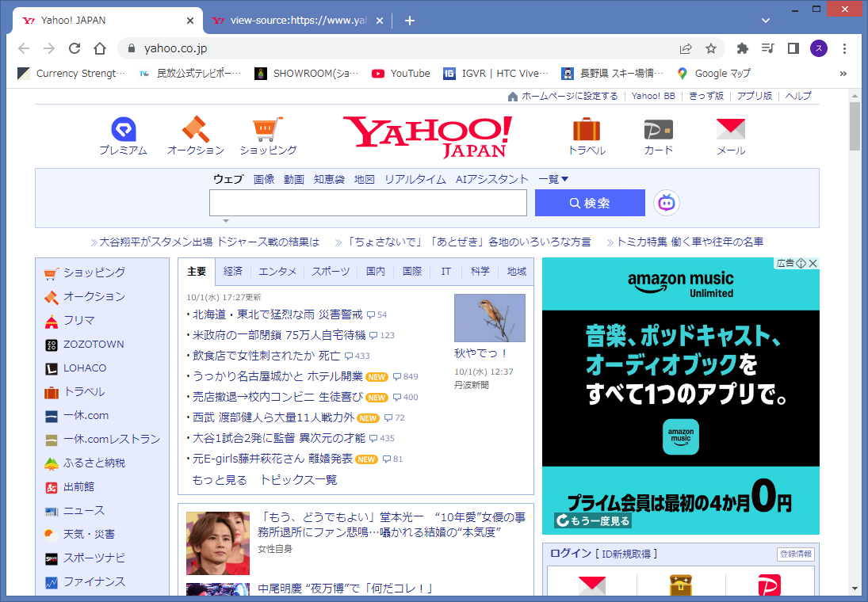Click the Card icon

pos(658,129)
